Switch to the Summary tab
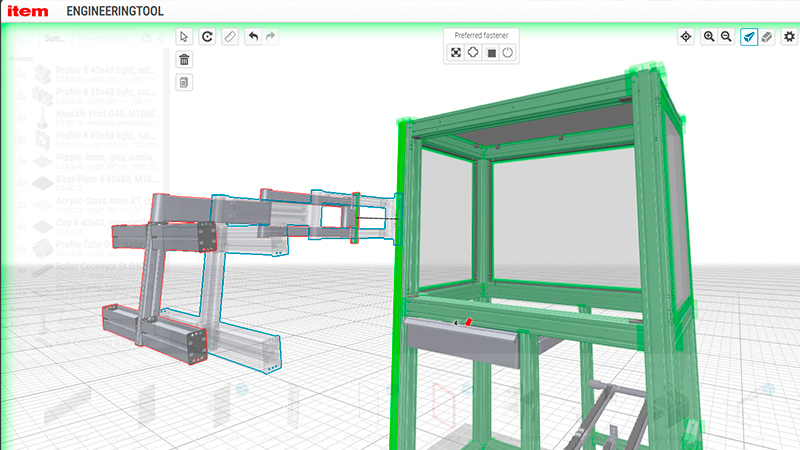The width and height of the screenshot is (800, 450). pyautogui.click(x=55, y=39)
